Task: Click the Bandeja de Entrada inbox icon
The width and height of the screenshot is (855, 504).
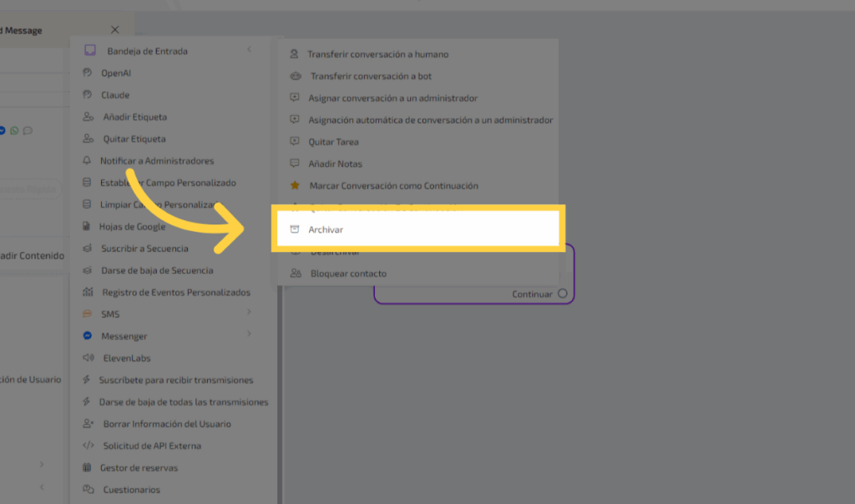Action: pos(90,51)
